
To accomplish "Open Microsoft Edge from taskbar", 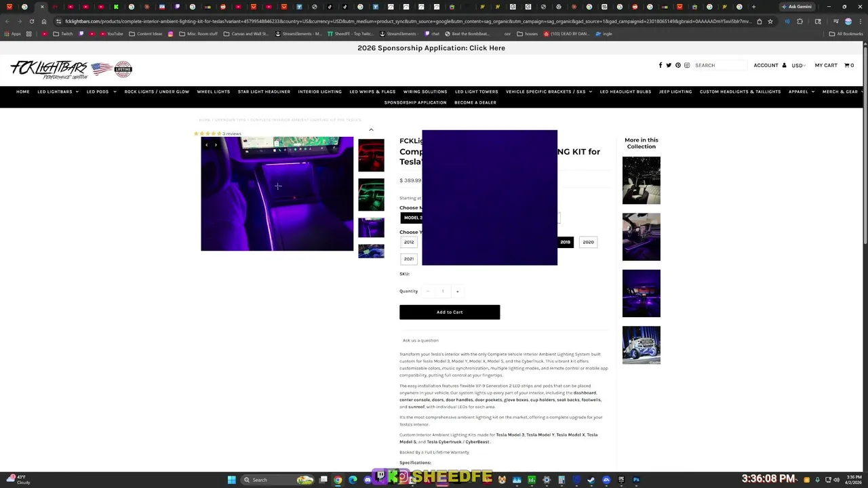I will (353, 480).
